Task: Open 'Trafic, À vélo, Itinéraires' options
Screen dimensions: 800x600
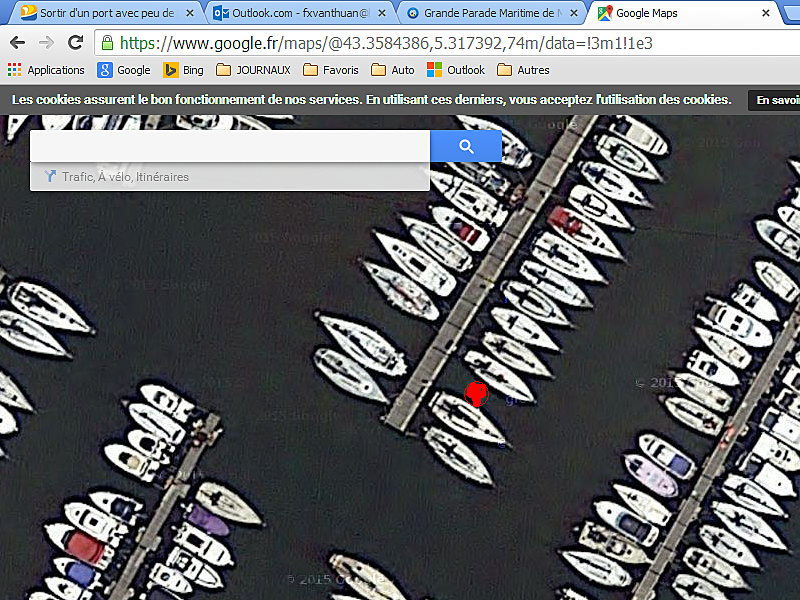Action: click(125, 177)
